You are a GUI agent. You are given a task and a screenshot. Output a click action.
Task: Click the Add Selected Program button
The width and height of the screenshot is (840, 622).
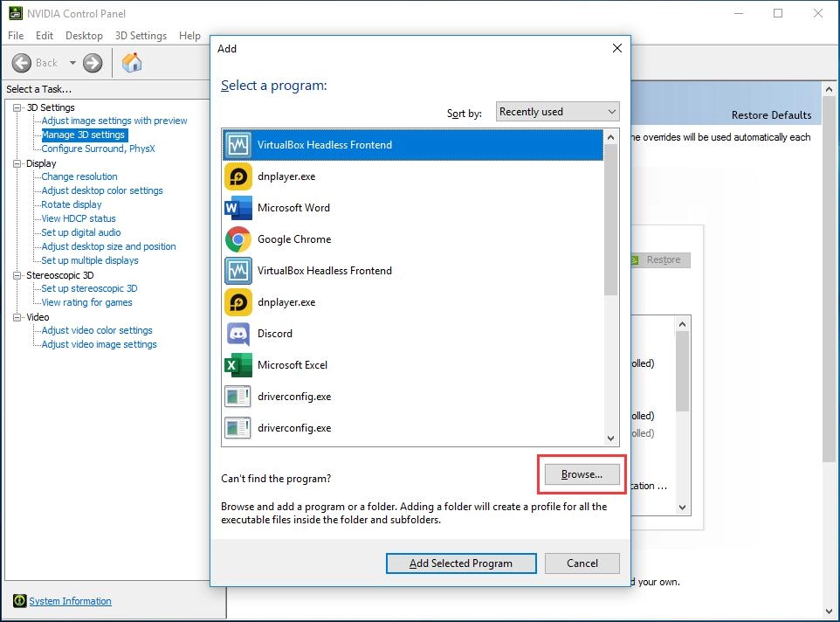(x=460, y=563)
